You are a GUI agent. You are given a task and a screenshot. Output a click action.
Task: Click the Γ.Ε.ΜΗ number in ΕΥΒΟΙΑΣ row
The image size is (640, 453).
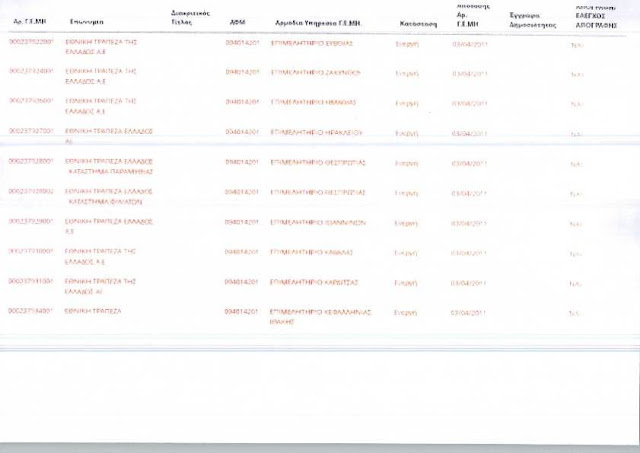(31, 41)
